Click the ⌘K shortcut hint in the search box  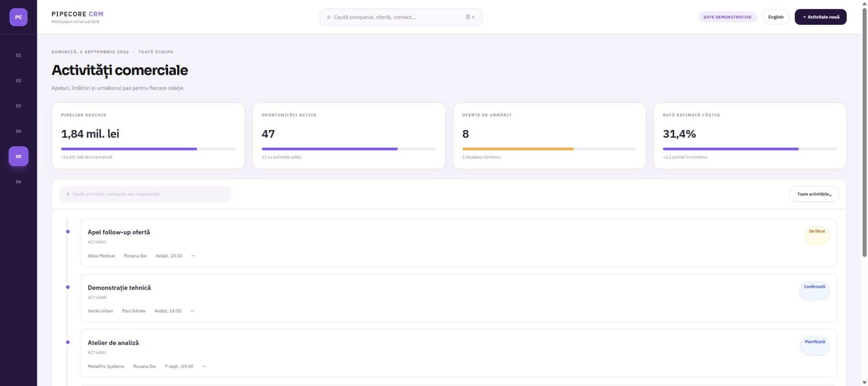coord(470,17)
